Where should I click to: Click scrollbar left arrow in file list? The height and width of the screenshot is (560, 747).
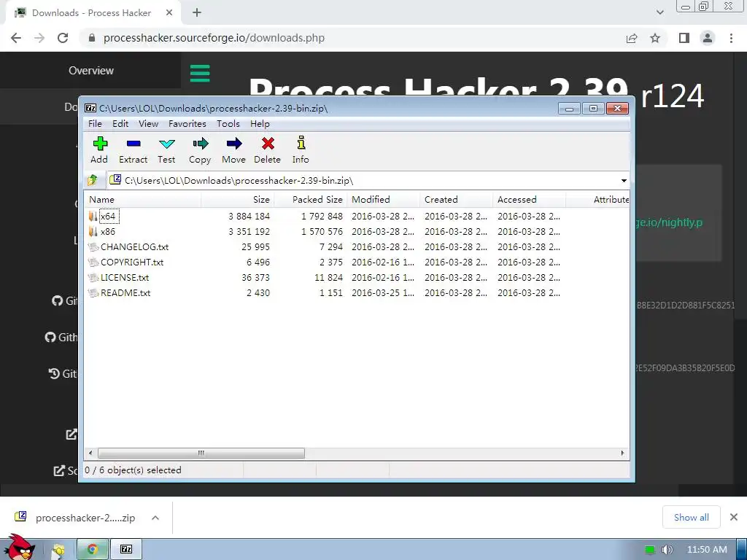[x=91, y=453]
